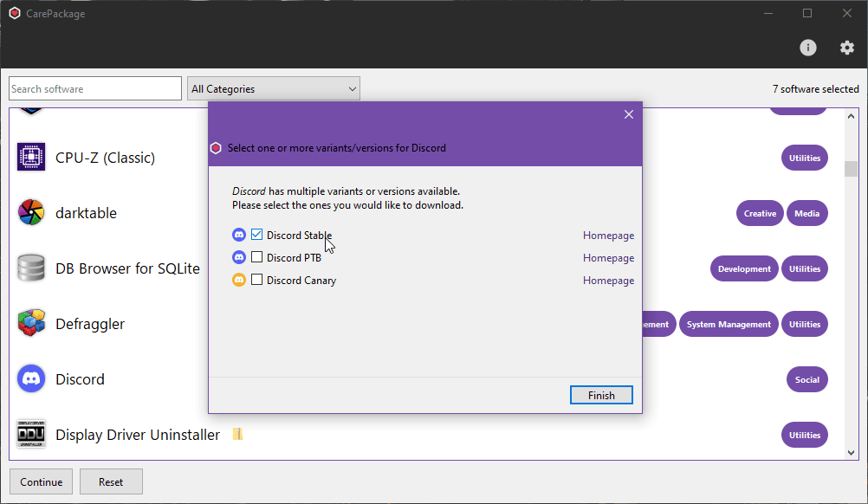This screenshot has height=504, width=868.
Task: Click the DB Browser for SQLite icon
Action: tap(31, 268)
